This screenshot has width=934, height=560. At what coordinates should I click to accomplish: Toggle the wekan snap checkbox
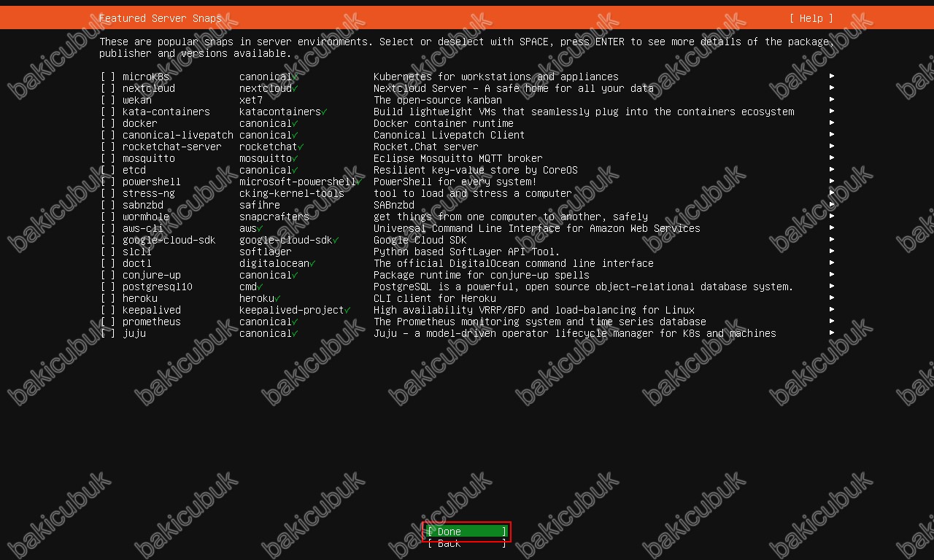(108, 100)
